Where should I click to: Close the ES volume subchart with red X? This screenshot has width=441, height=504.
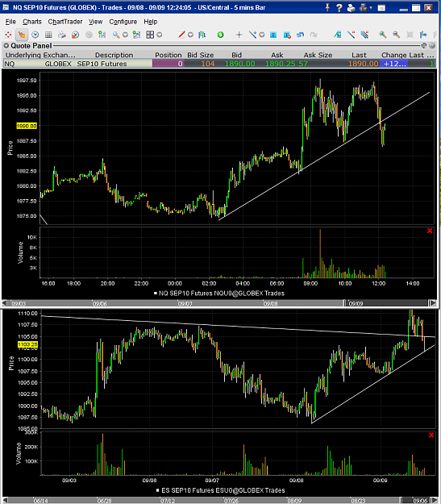tap(431, 435)
